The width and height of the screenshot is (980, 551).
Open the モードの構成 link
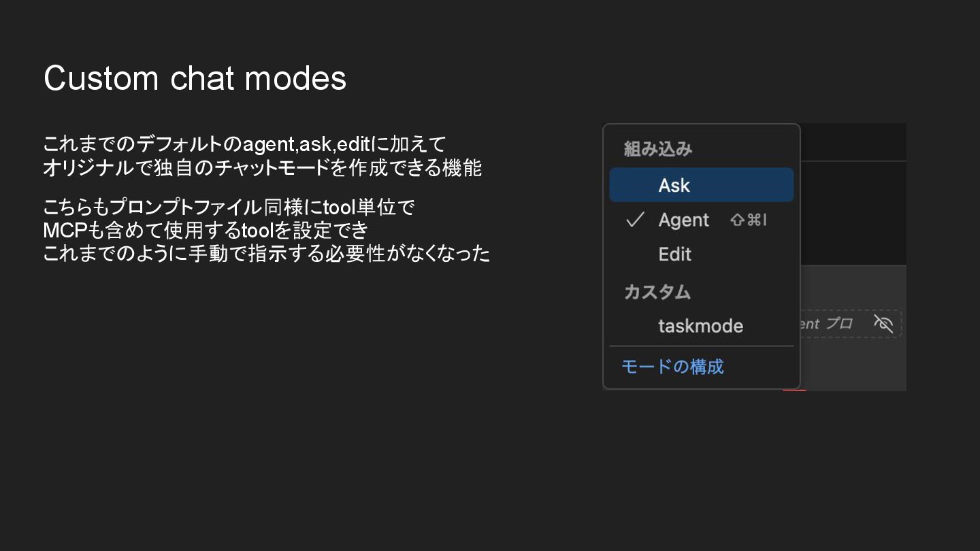[672, 367]
